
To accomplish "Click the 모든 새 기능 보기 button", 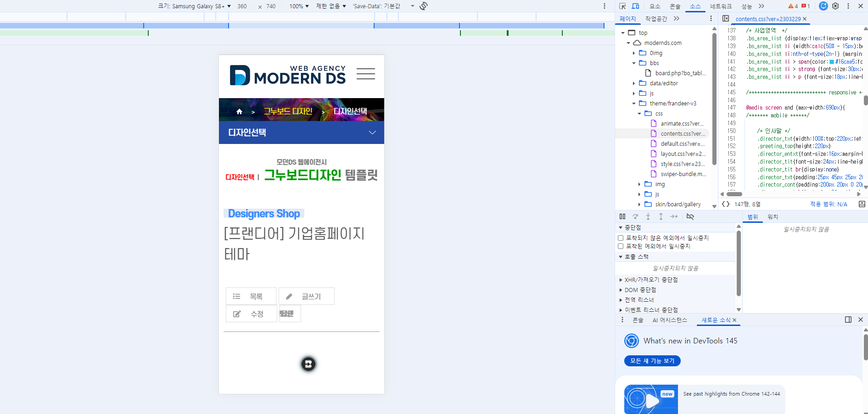I will pos(652,361).
